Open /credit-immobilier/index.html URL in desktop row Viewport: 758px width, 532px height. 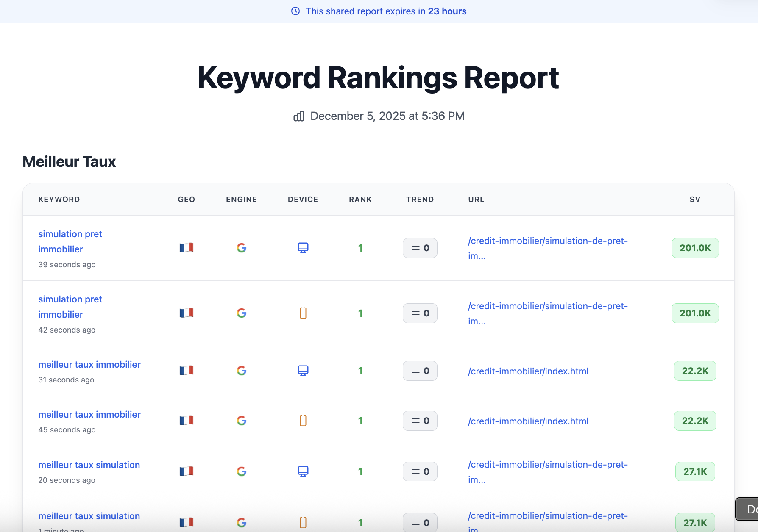[528, 371]
